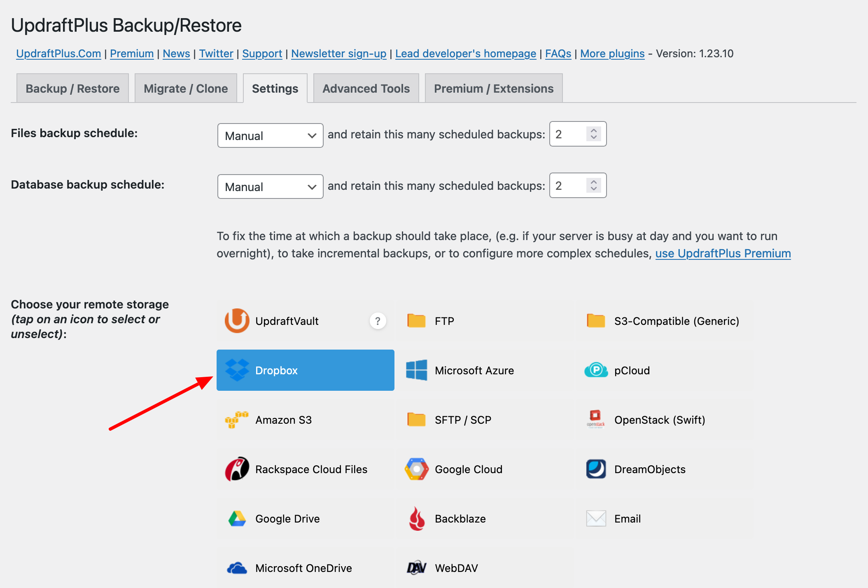Select the UpdraftVault storage icon
The image size is (868, 588).
click(237, 321)
